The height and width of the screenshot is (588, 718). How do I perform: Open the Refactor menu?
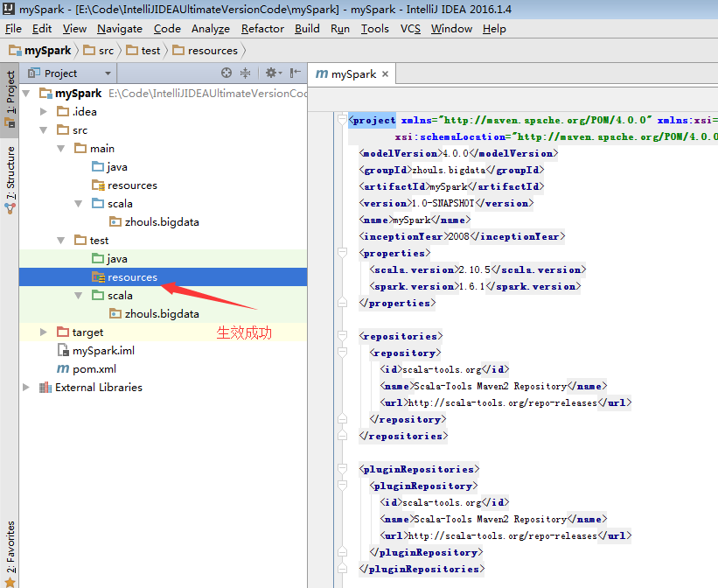pos(262,29)
